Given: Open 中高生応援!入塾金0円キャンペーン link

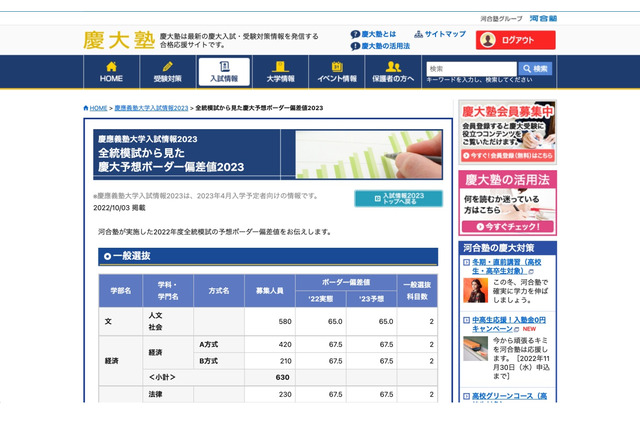Looking at the screenshot, I should click(509, 324).
